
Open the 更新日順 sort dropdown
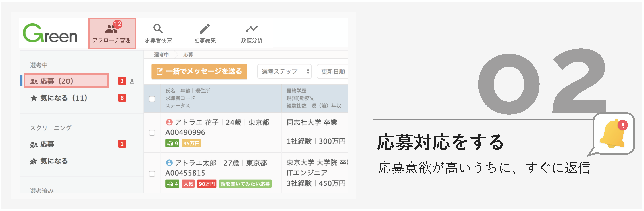pos(332,72)
